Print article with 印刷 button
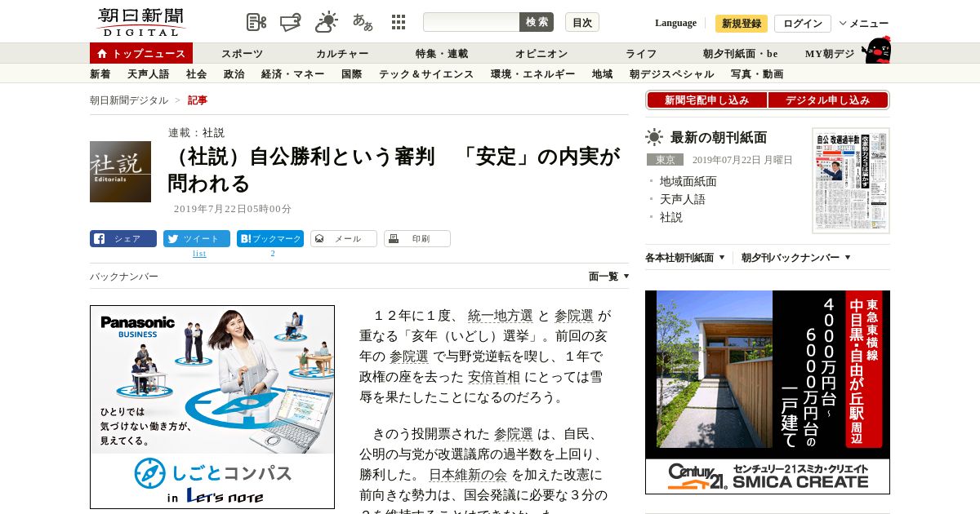Screen dimensions: 980x514 [417, 239]
